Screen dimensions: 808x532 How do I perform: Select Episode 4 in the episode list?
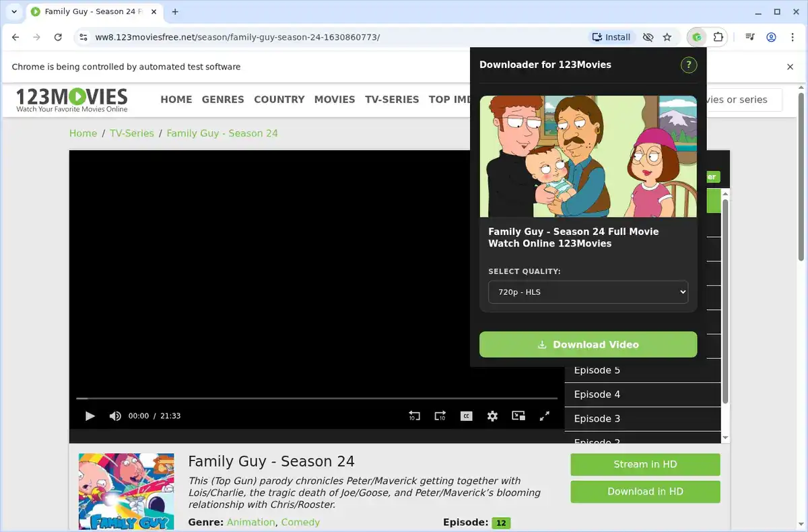tap(642, 395)
